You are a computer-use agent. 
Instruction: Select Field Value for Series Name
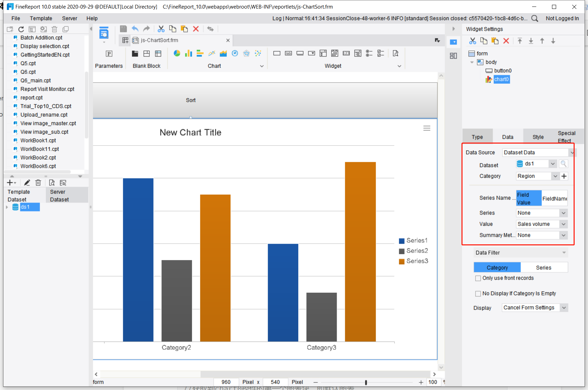click(529, 198)
